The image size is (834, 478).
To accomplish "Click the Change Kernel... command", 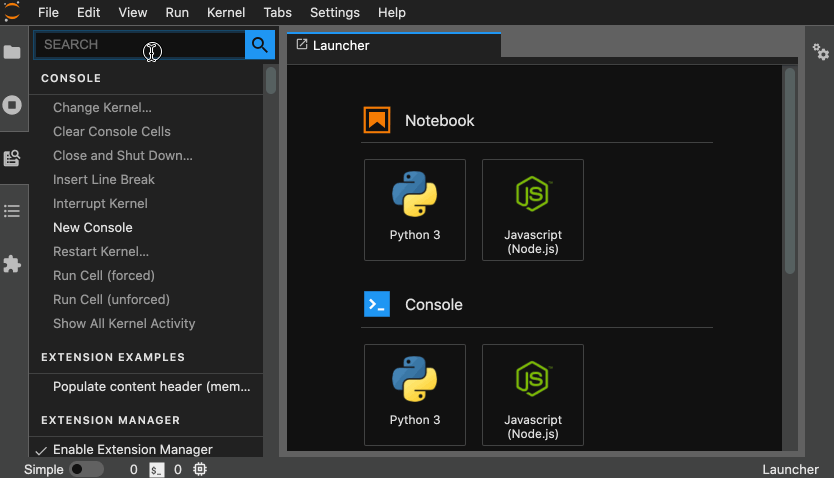I will (x=102, y=107).
